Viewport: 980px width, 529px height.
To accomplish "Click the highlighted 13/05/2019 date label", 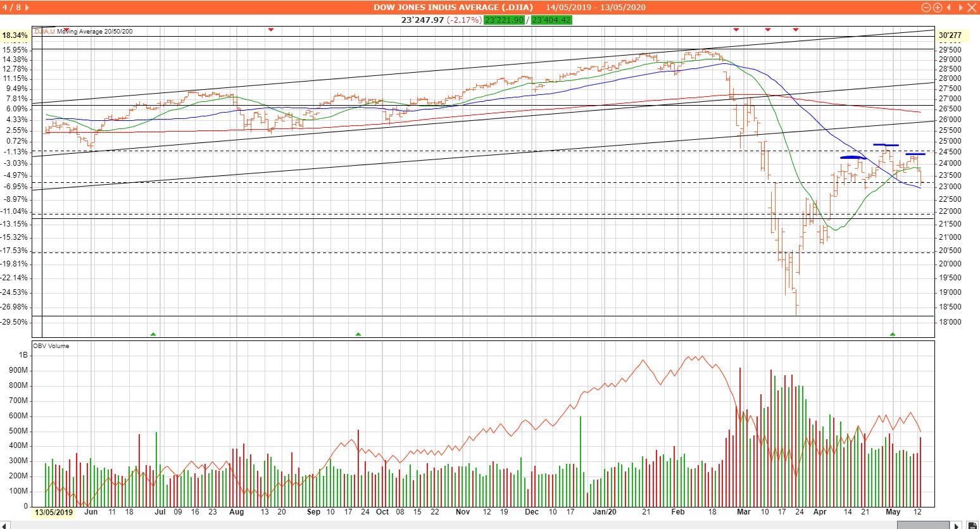I will [54, 512].
